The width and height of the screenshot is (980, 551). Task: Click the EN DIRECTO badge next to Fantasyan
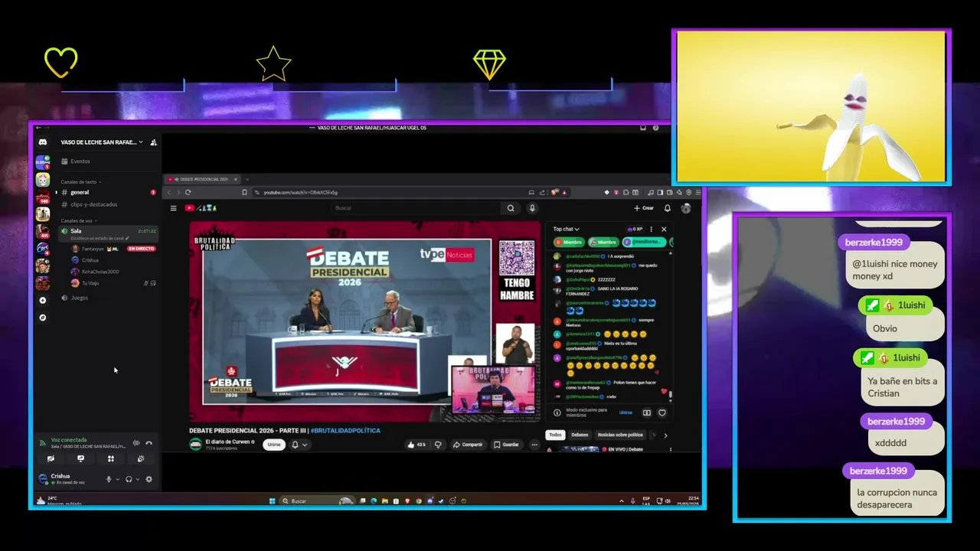point(141,249)
